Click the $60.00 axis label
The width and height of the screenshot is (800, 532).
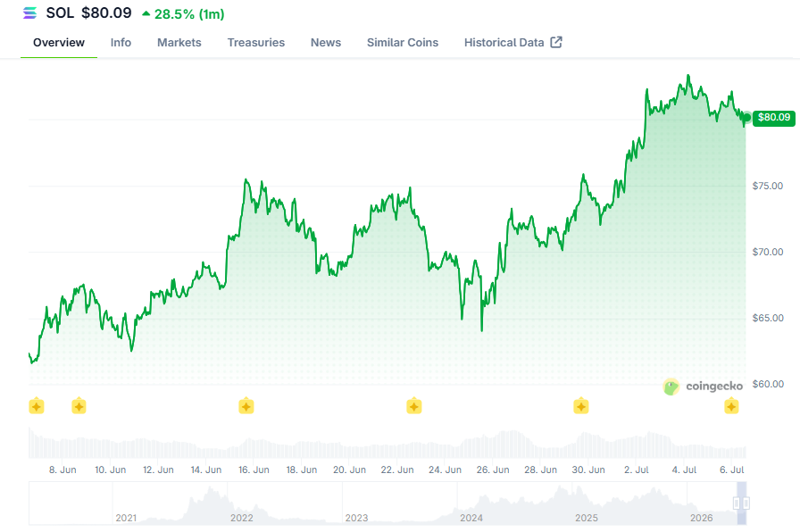point(767,384)
